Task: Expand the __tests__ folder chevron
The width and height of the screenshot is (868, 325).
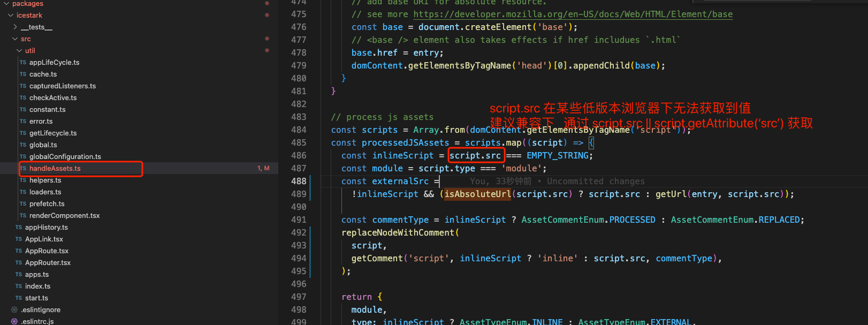Action: tap(15, 27)
